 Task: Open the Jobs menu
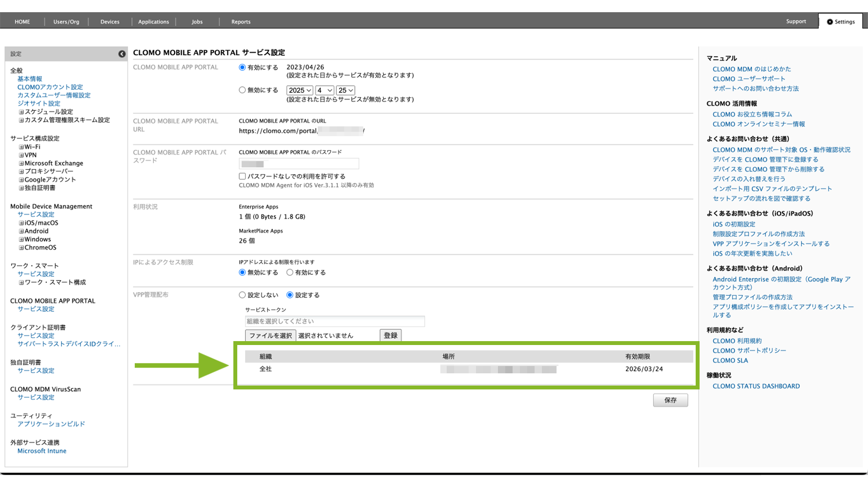(x=197, y=22)
